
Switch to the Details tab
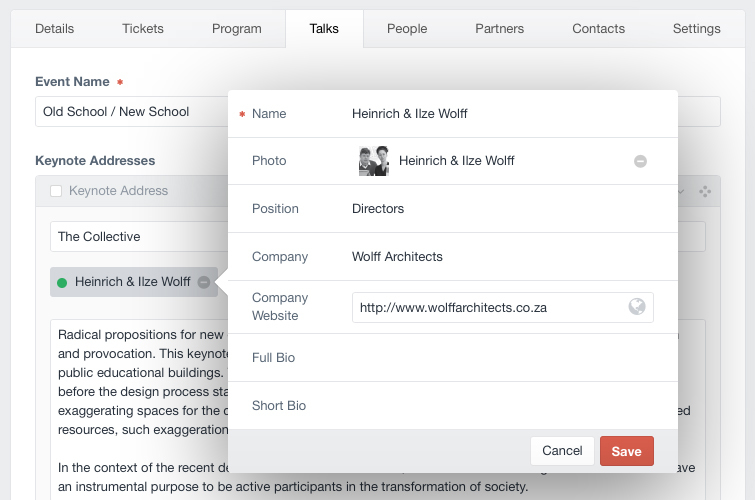pyautogui.click(x=54, y=29)
